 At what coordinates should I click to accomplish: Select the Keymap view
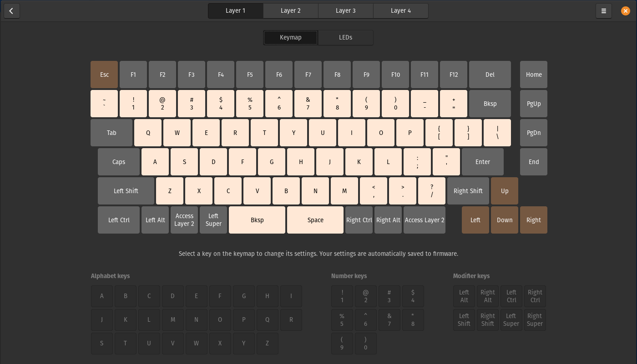click(290, 37)
